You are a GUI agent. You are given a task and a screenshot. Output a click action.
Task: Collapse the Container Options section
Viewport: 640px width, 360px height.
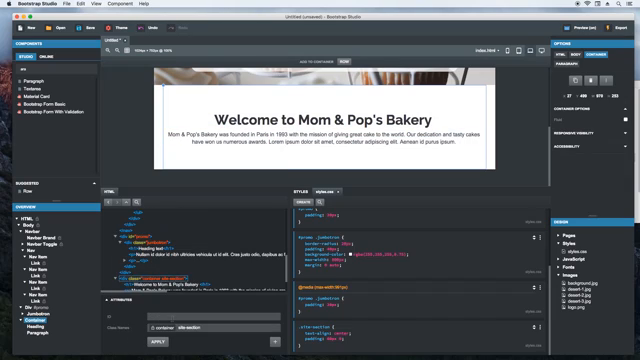click(x=625, y=109)
